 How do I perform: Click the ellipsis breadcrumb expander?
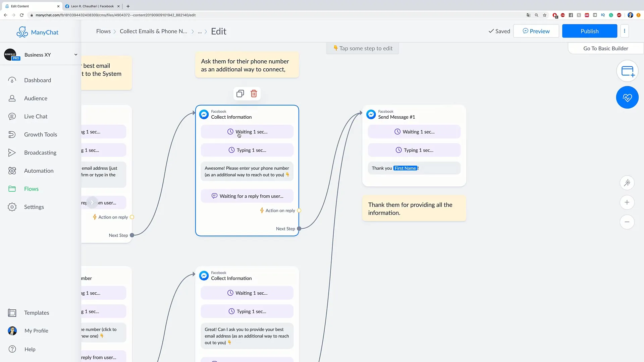200,31
